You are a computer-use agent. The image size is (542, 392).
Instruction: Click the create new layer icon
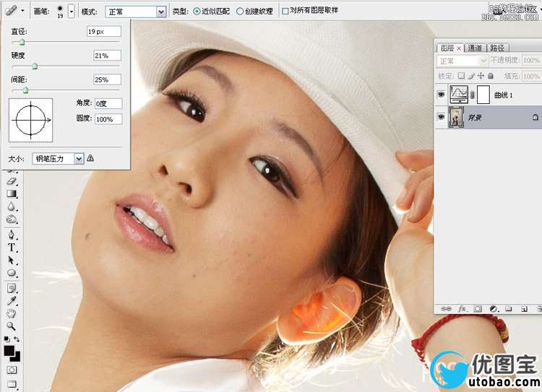[525, 309]
